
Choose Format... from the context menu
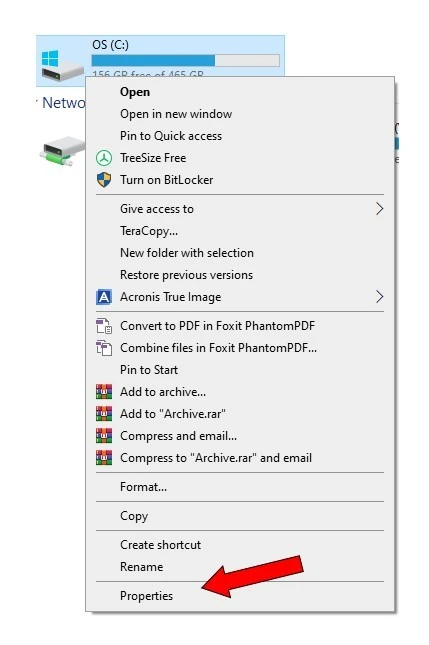point(144,487)
